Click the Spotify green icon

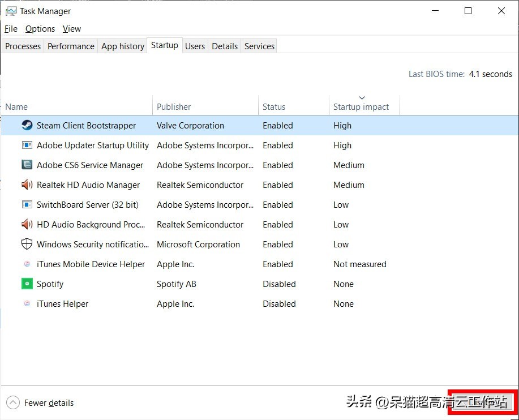pyautogui.click(x=27, y=284)
